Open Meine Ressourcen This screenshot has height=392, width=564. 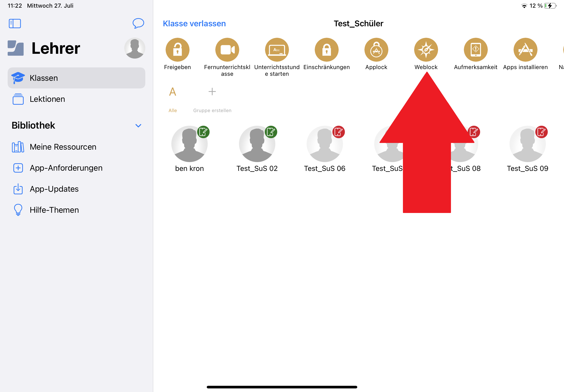tap(76, 147)
